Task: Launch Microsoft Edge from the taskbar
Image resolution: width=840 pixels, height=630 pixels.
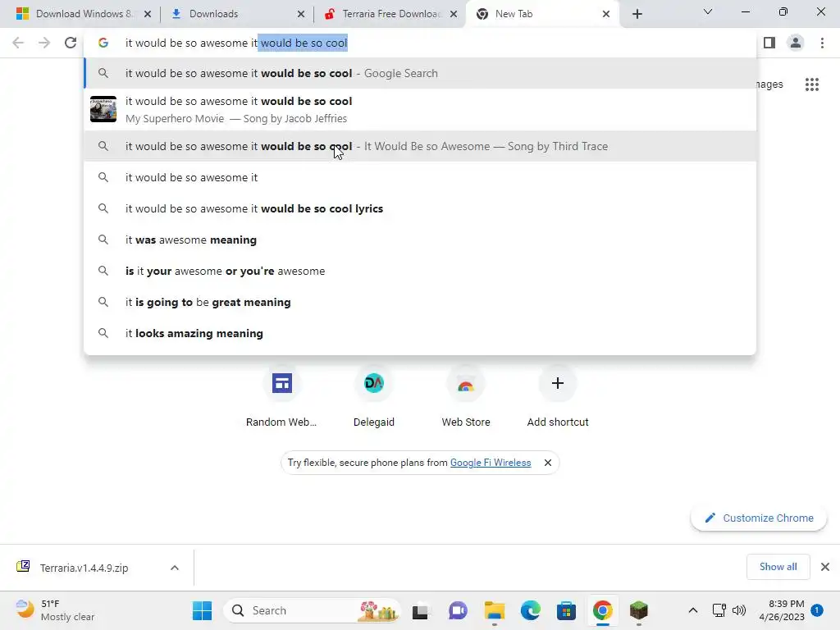Action: point(531,610)
